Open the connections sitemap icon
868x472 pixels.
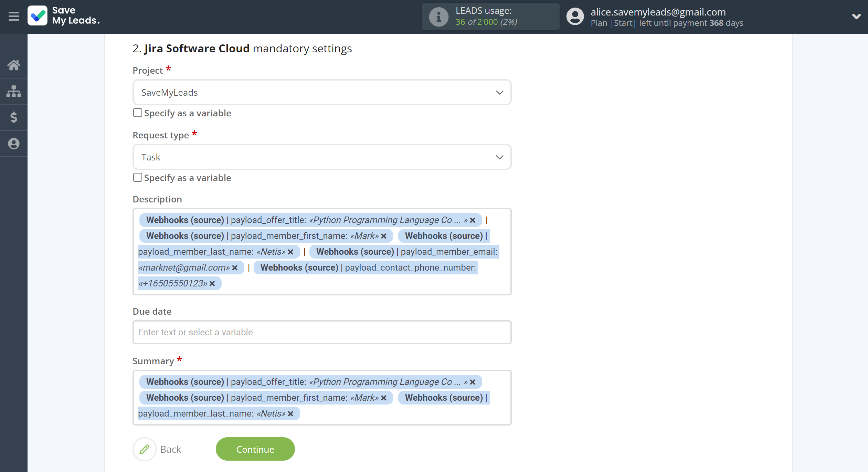[x=14, y=91]
